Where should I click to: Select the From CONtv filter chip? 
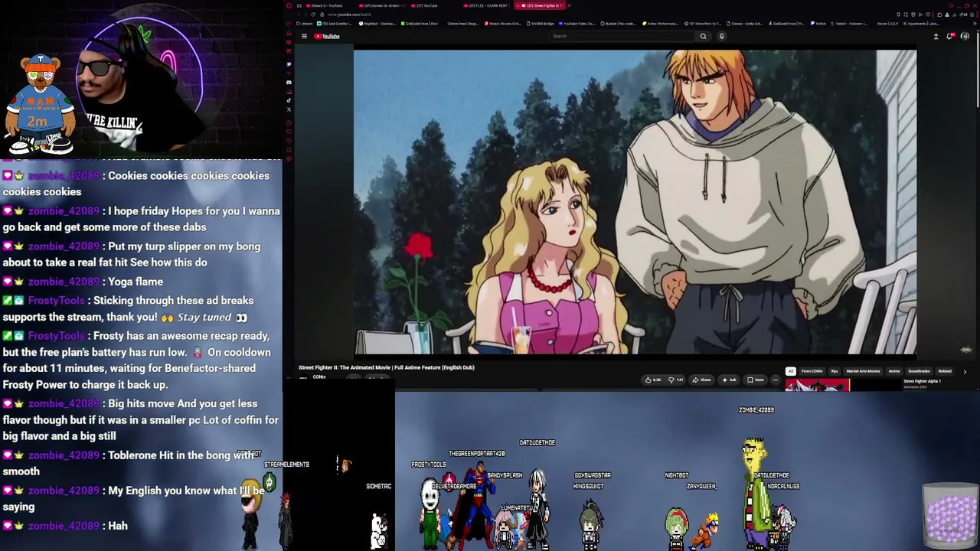pos(812,371)
